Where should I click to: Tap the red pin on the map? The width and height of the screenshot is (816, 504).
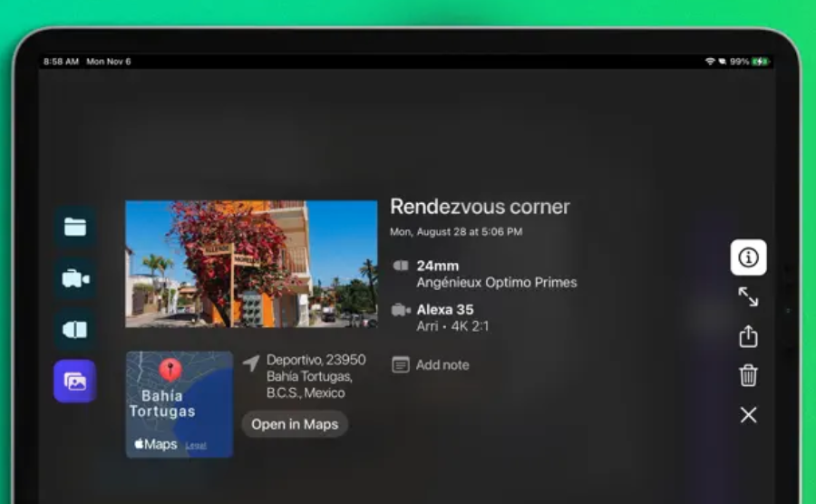(170, 369)
